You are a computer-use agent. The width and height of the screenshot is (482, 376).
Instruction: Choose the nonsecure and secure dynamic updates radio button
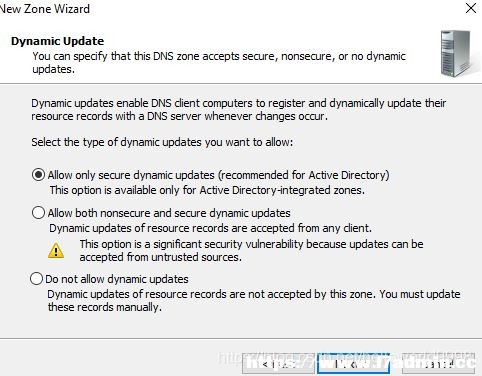[38, 213]
